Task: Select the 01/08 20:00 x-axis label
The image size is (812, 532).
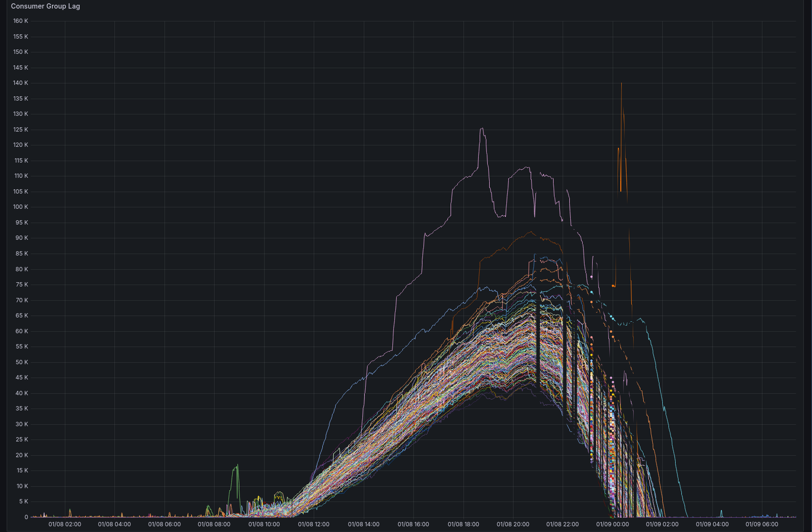Action: [x=513, y=524]
